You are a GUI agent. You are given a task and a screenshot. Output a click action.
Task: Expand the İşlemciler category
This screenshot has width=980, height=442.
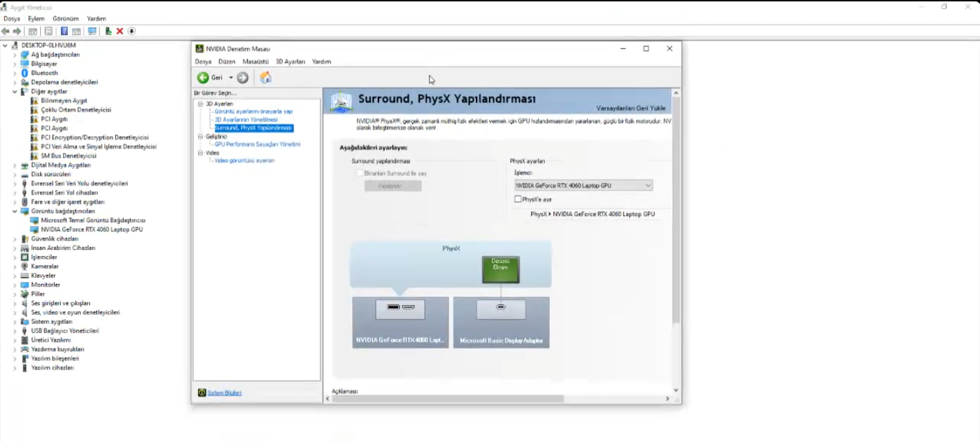15,257
